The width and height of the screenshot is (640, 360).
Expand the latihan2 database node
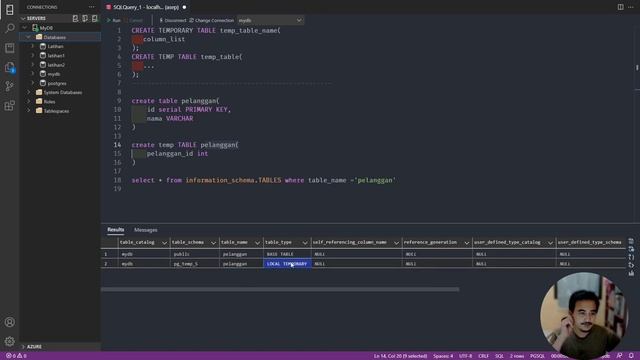(33, 65)
